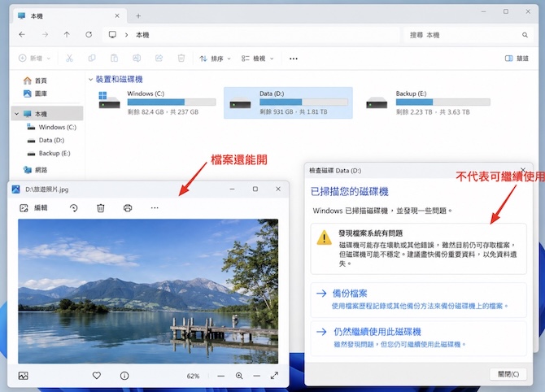This screenshot has width=545, height=392.
Task: Click the 62% zoom level
Action: click(193, 376)
